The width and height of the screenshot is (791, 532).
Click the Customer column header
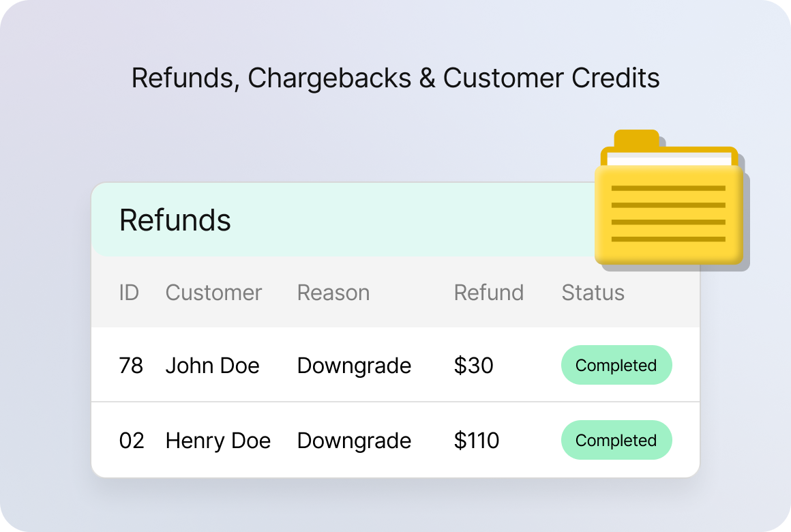pyautogui.click(x=213, y=293)
